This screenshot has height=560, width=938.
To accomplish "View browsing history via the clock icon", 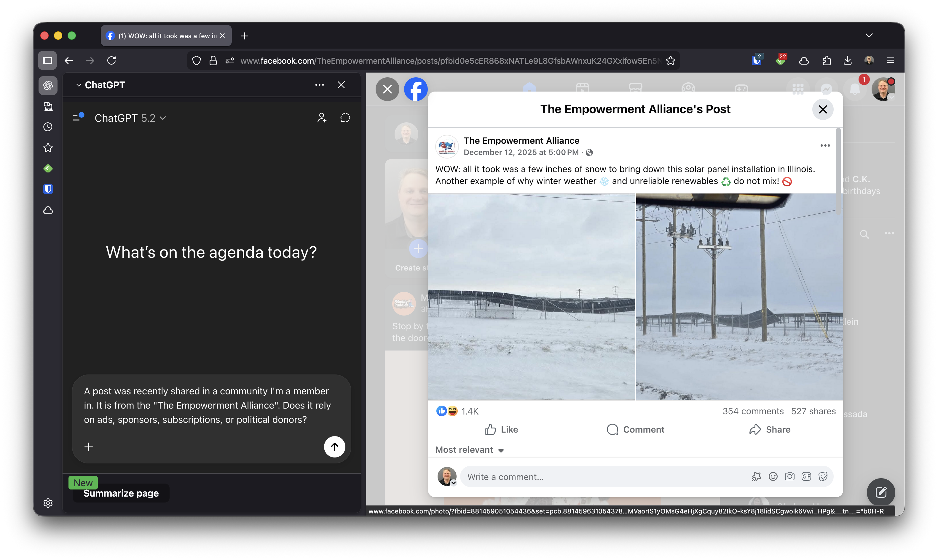I will click(48, 127).
